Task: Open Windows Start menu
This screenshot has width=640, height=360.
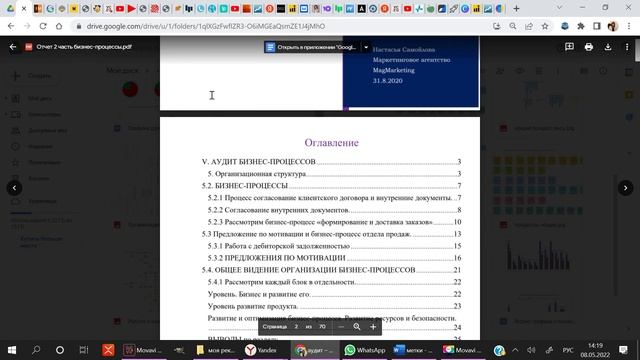Action: 12,350
